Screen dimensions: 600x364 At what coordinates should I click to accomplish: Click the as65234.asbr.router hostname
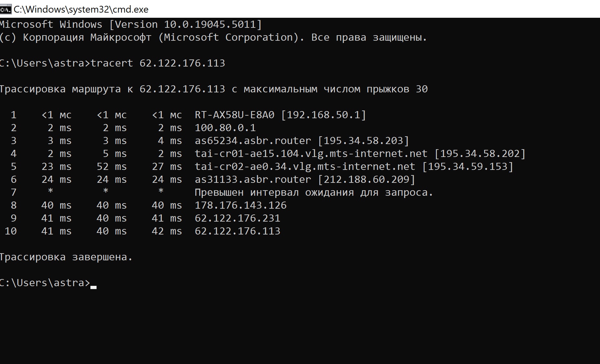tap(253, 141)
